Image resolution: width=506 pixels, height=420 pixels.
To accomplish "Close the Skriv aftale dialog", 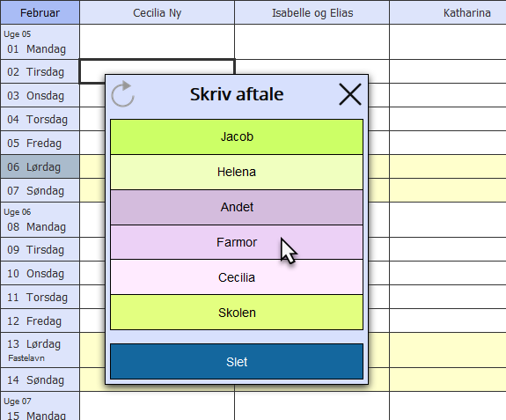I will [350, 94].
